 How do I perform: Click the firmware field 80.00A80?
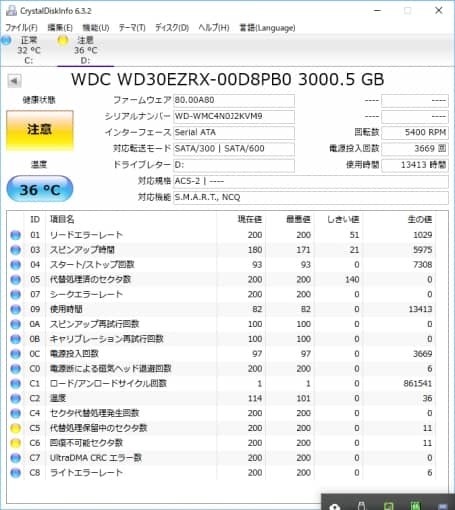point(234,100)
